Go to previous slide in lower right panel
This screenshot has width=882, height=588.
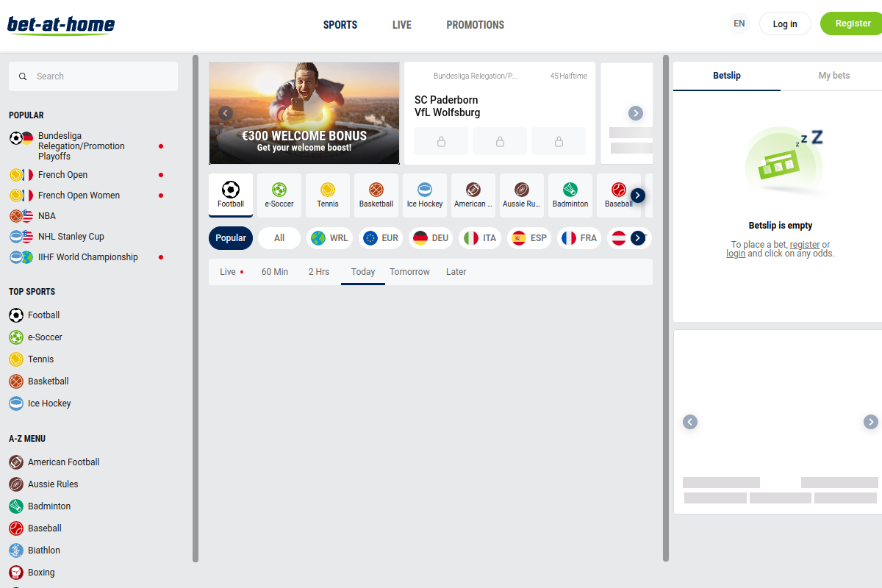[689, 422]
